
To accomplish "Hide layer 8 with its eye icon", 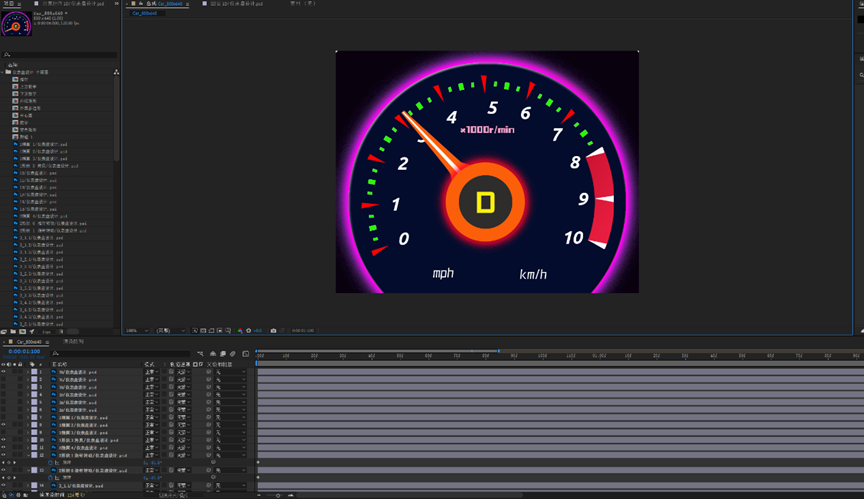I will (3, 425).
